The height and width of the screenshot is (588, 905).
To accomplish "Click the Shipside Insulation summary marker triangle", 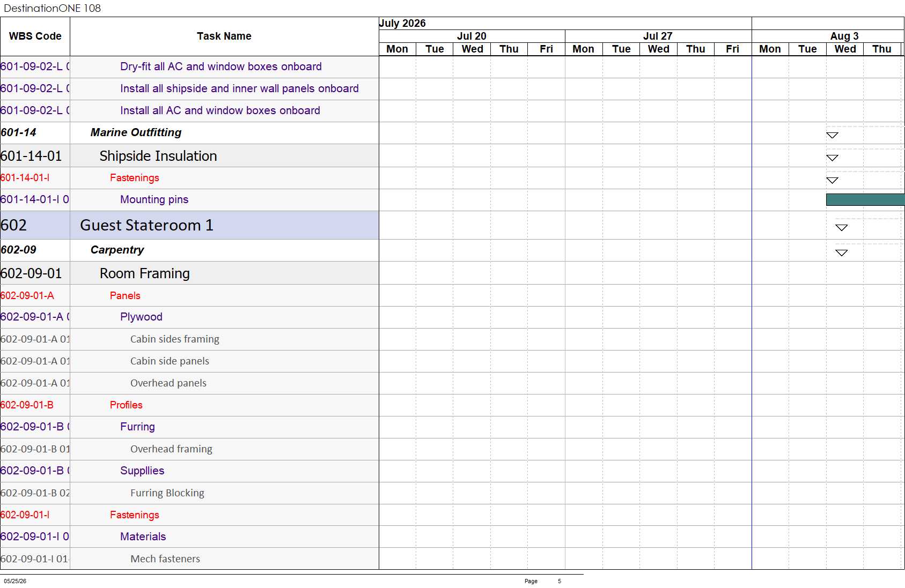I will [x=832, y=158].
